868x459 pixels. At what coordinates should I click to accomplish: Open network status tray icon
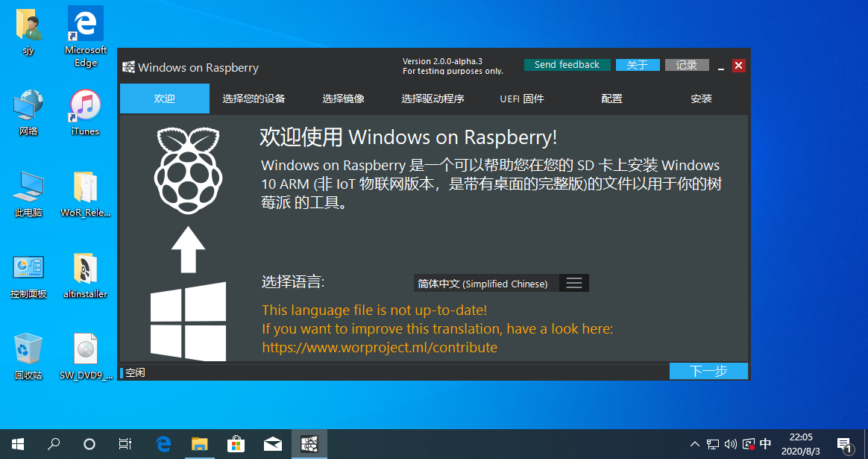(713, 444)
